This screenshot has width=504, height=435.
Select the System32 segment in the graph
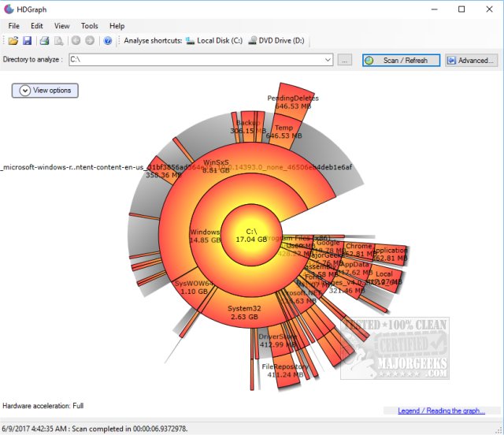coord(244,312)
